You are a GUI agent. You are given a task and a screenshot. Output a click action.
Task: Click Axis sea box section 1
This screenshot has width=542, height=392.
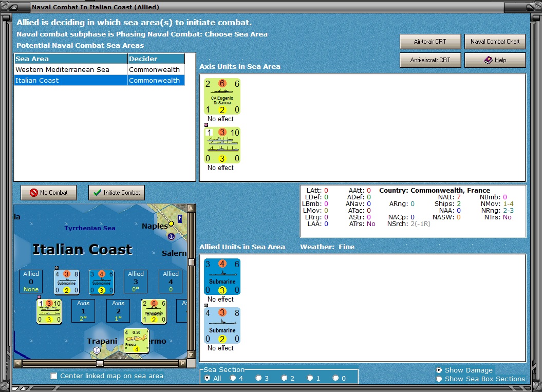coord(83,311)
